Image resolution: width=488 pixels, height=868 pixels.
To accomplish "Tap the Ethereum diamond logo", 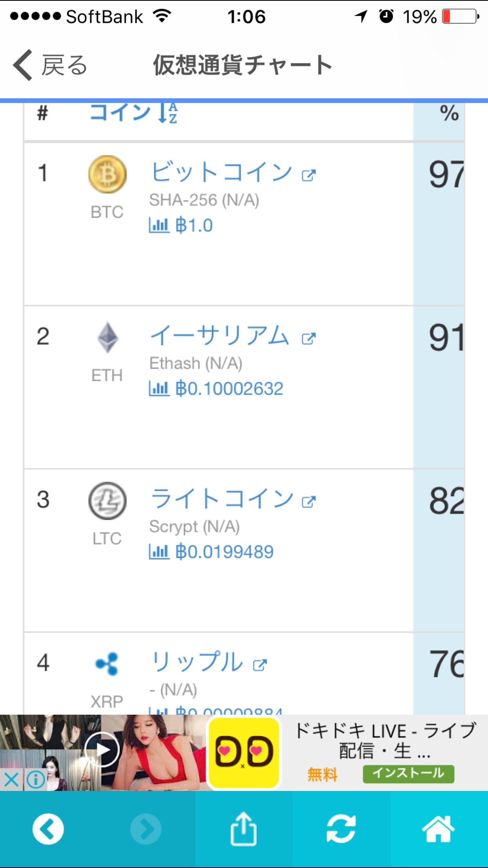I will (x=107, y=337).
